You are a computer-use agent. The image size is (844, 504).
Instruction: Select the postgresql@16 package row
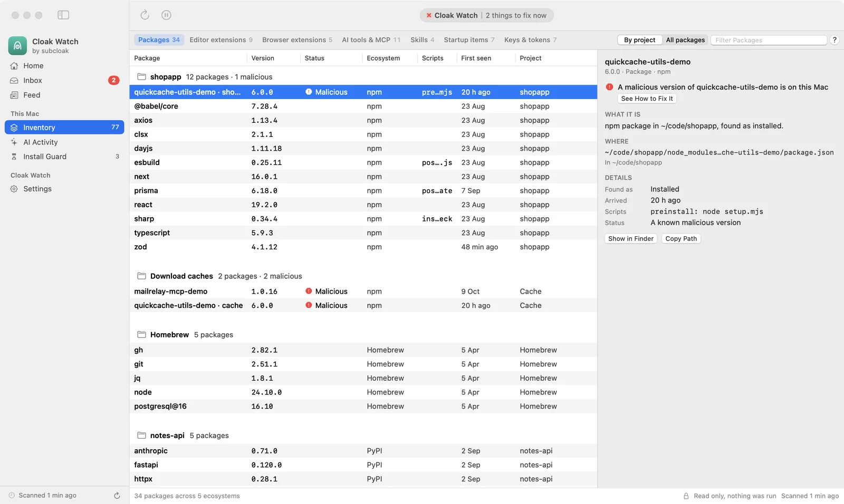click(x=363, y=406)
